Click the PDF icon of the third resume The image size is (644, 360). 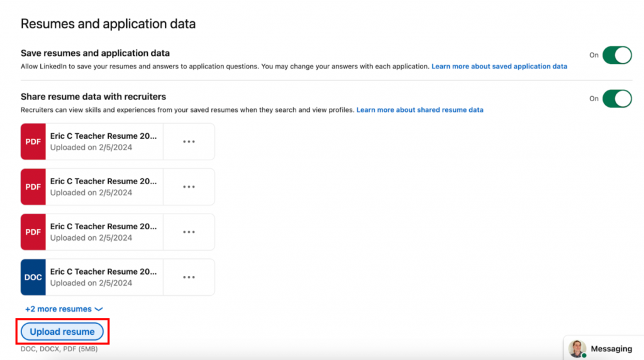click(x=33, y=232)
